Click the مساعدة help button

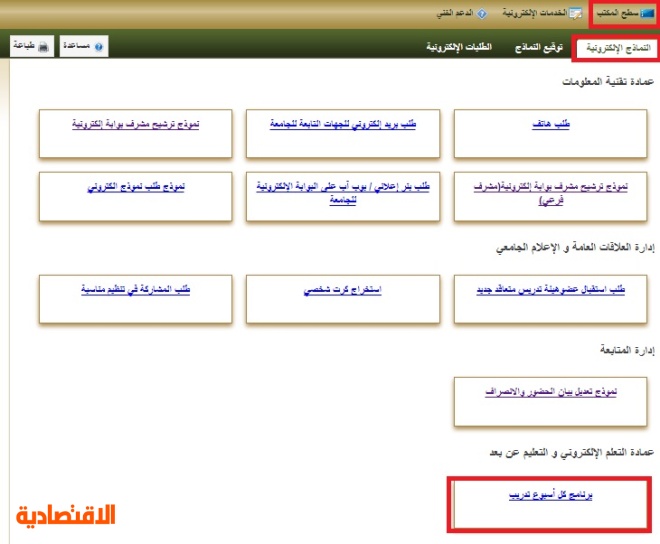(x=84, y=46)
